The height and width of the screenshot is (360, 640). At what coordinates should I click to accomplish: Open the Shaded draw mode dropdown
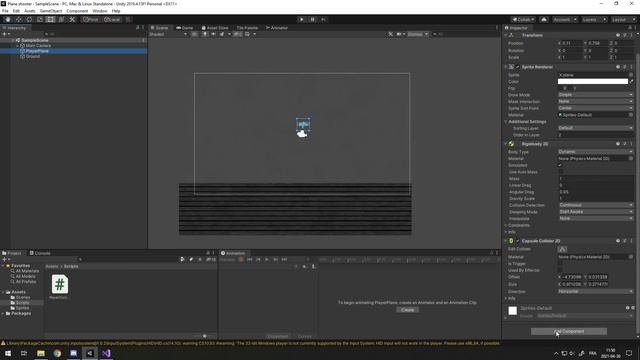click(x=168, y=34)
